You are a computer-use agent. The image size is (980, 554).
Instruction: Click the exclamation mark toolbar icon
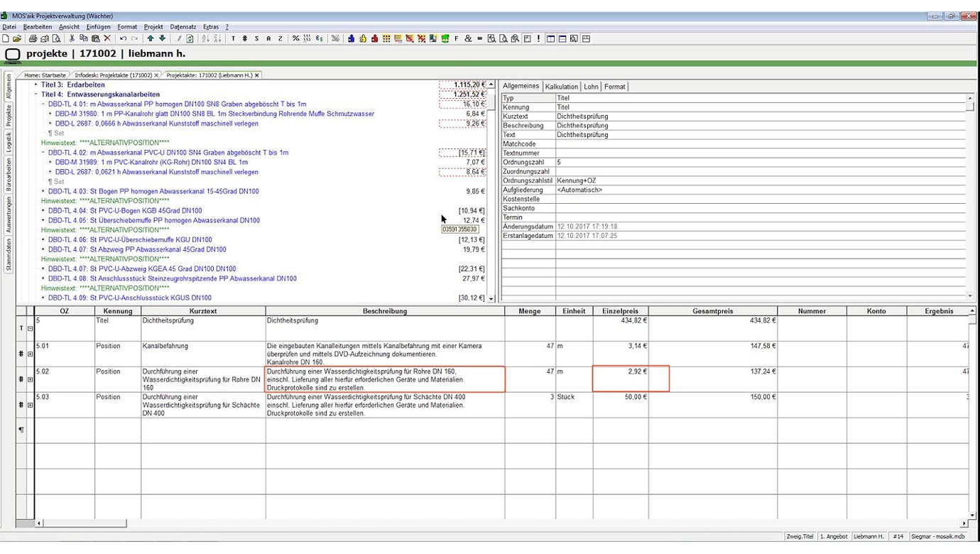(x=538, y=38)
